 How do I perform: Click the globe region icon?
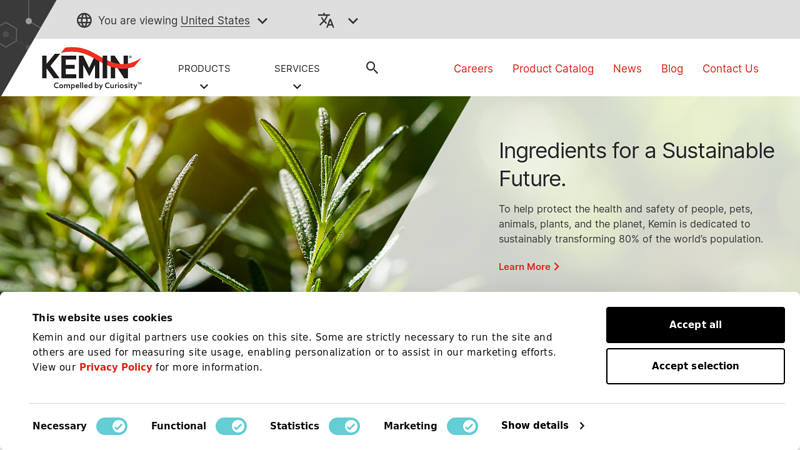tap(84, 20)
